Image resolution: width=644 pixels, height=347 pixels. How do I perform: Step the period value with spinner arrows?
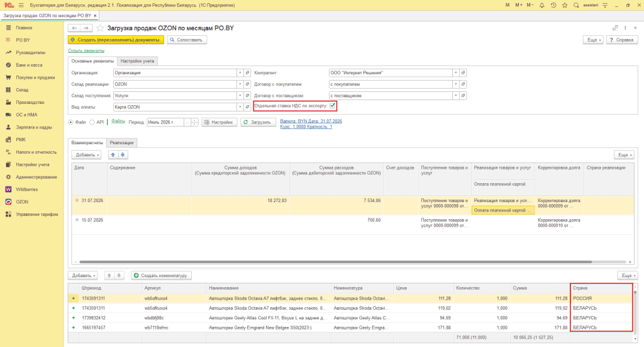point(195,122)
